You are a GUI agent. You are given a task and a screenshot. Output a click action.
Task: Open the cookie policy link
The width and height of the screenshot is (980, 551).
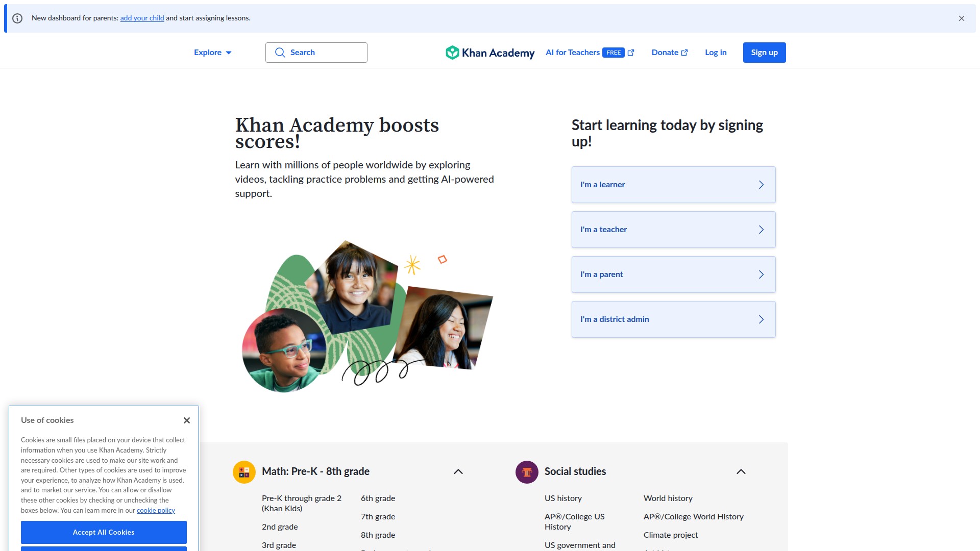[x=156, y=511]
